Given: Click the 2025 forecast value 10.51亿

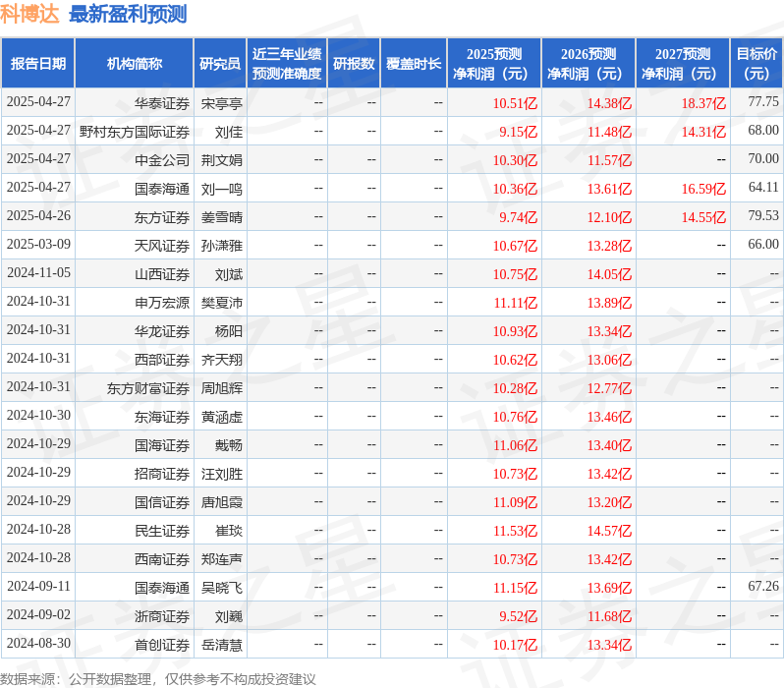Looking at the screenshot, I should pyautogui.click(x=515, y=103).
